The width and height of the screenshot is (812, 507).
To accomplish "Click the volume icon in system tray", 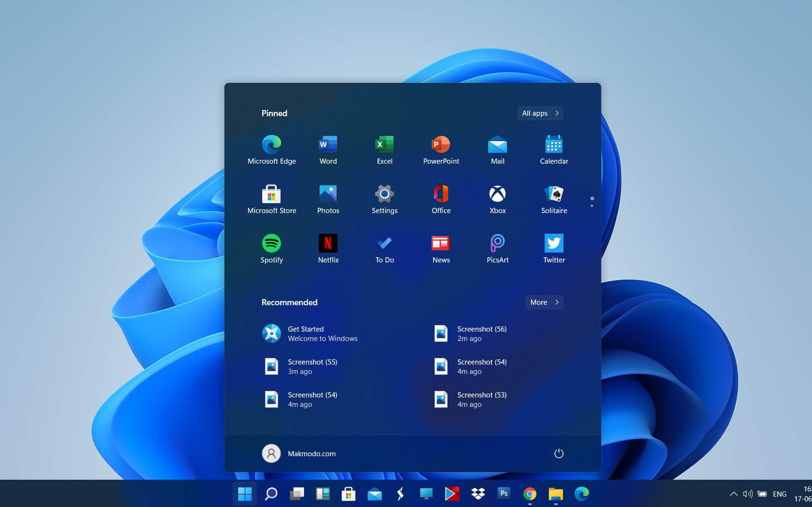I will 748,494.
